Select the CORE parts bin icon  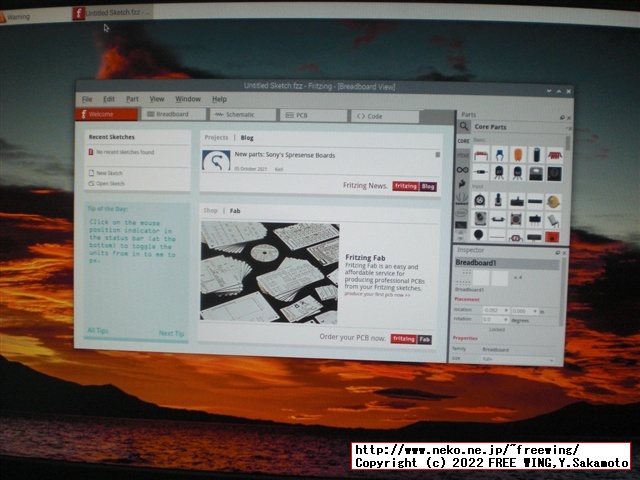coord(463,141)
